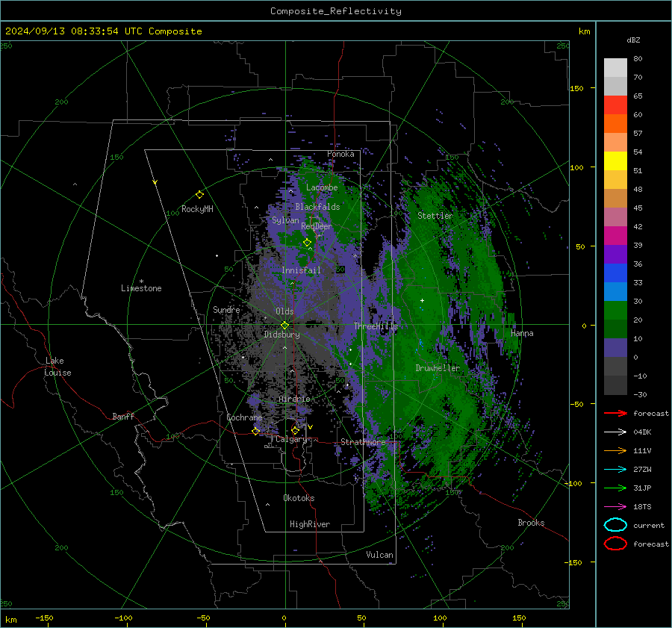Image resolution: width=672 pixels, height=628 pixels.
Task: Select the cyan current ellipse icon
Action: tap(615, 525)
